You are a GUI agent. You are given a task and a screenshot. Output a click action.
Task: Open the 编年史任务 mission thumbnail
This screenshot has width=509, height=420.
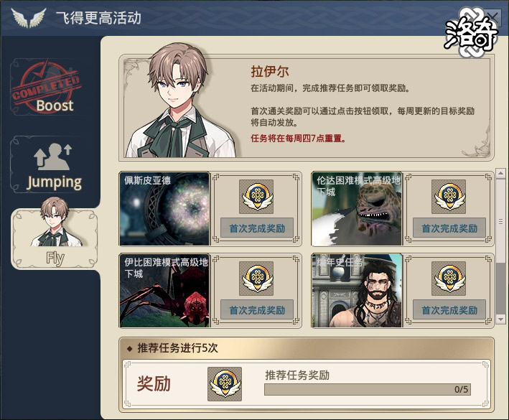357,291
